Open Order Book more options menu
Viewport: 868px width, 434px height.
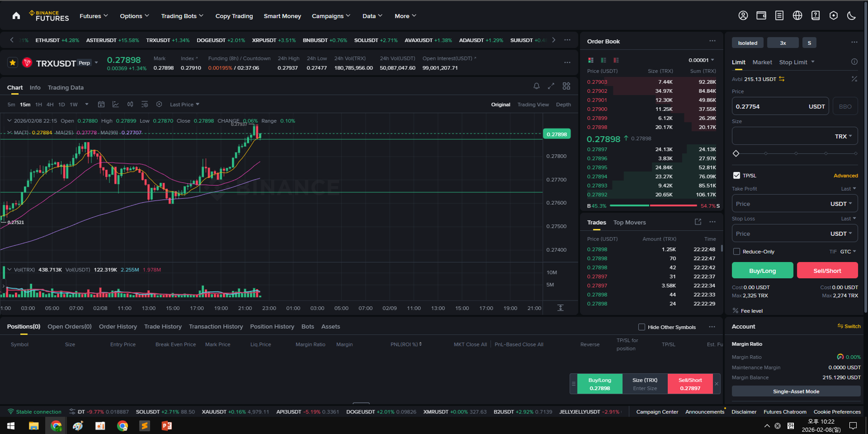point(712,41)
